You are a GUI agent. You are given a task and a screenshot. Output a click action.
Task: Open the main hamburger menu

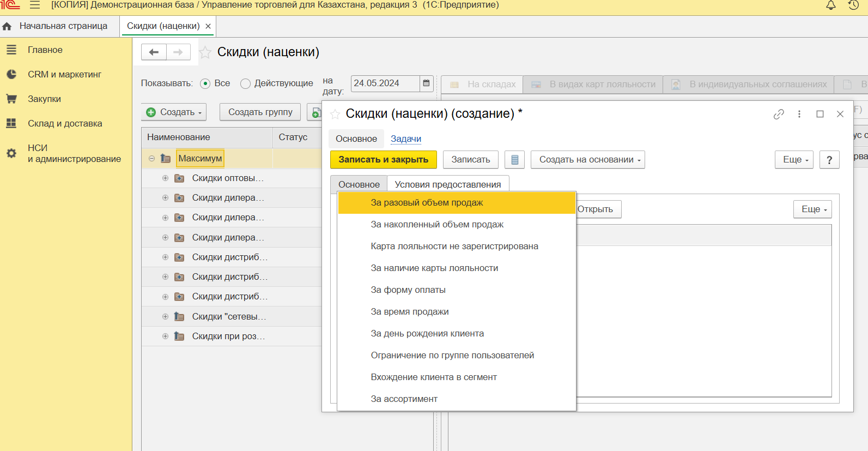pyautogui.click(x=35, y=5)
